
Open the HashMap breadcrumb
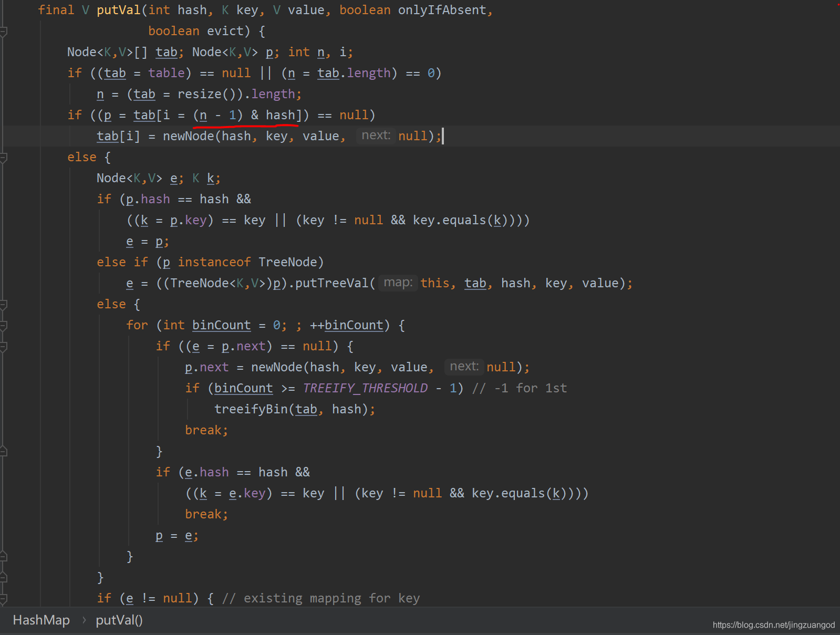coord(42,620)
